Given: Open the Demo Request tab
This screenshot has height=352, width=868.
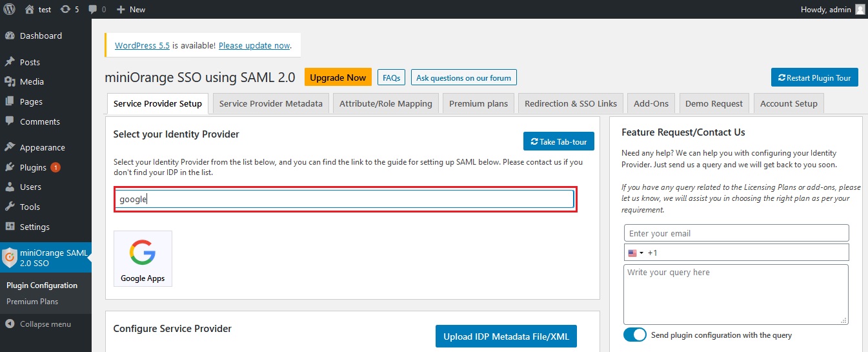Looking at the screenshot, I should click(x=714, y=103).
